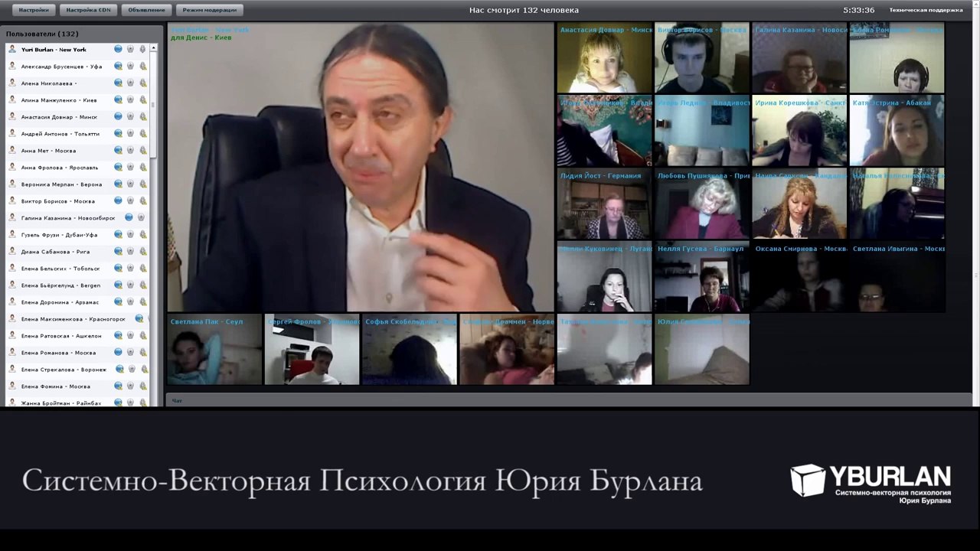Click the avatar icon beside Анна Фролова

(x=12, y=167)
